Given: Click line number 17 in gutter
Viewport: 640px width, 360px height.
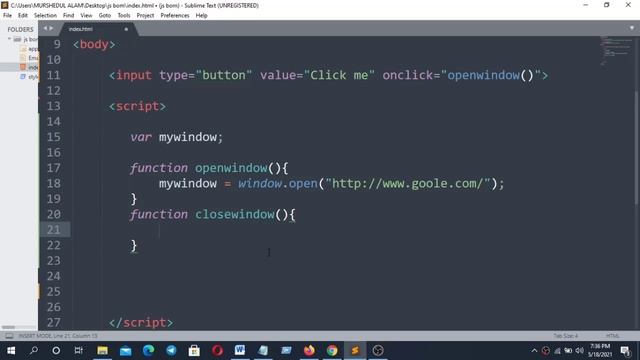Looking at the screenshot, I should 53,168.
